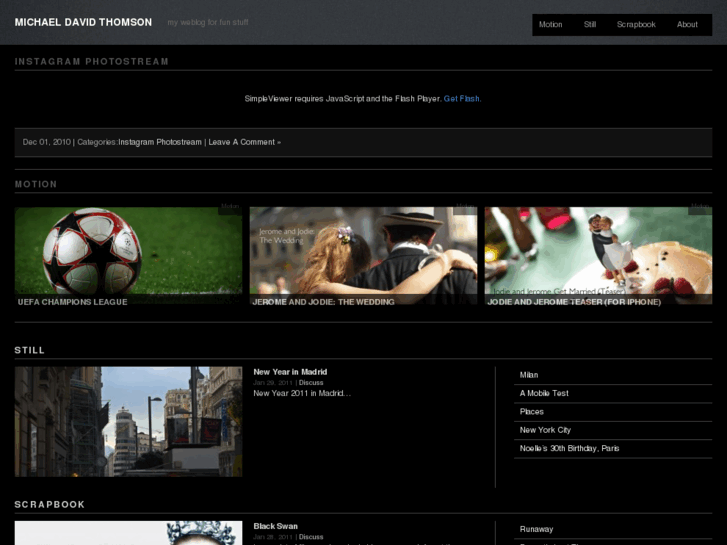The height and width of the screenshot is (545, 727).
Task: Click the Michael David Thomson site title
Action: click(x=83, y=22)
